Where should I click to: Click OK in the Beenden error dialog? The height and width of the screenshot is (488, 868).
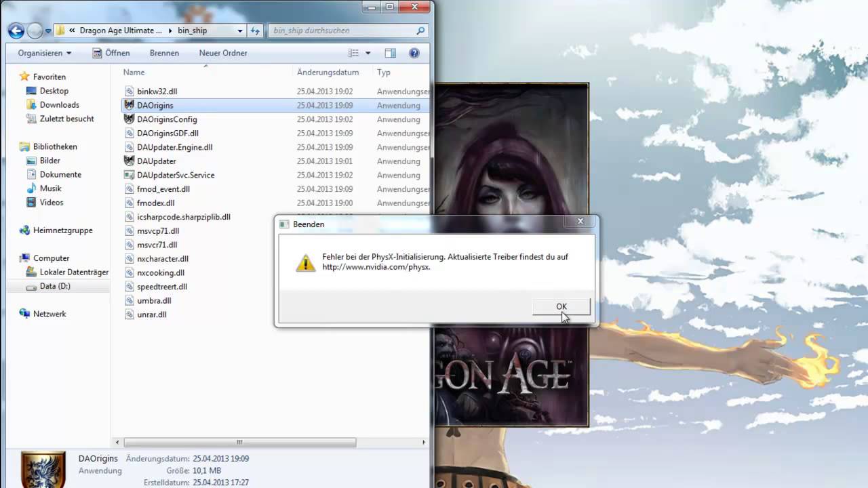point(561,306)
